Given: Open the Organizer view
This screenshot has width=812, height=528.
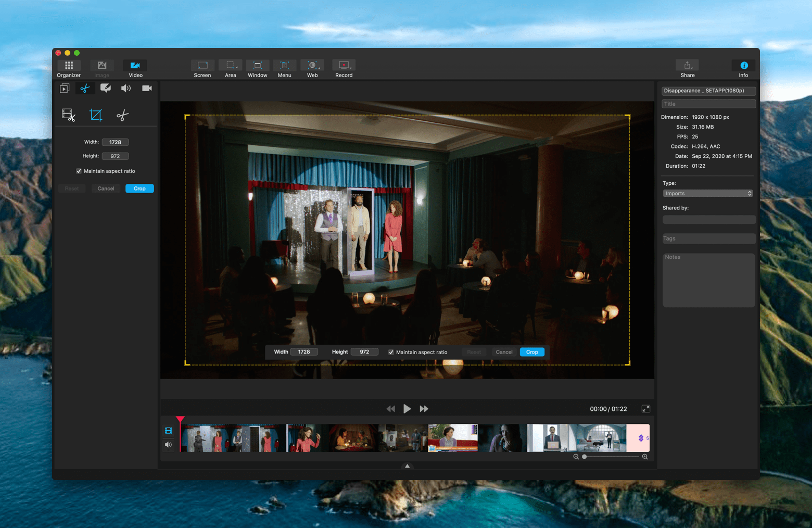Looking at the screenshot, I should pyautogui.click(x=69, y=68).
